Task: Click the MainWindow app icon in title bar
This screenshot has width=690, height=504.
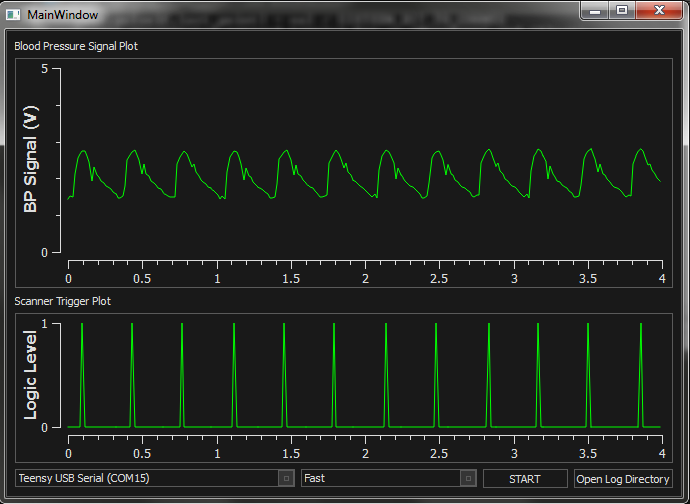Action: 13,15
